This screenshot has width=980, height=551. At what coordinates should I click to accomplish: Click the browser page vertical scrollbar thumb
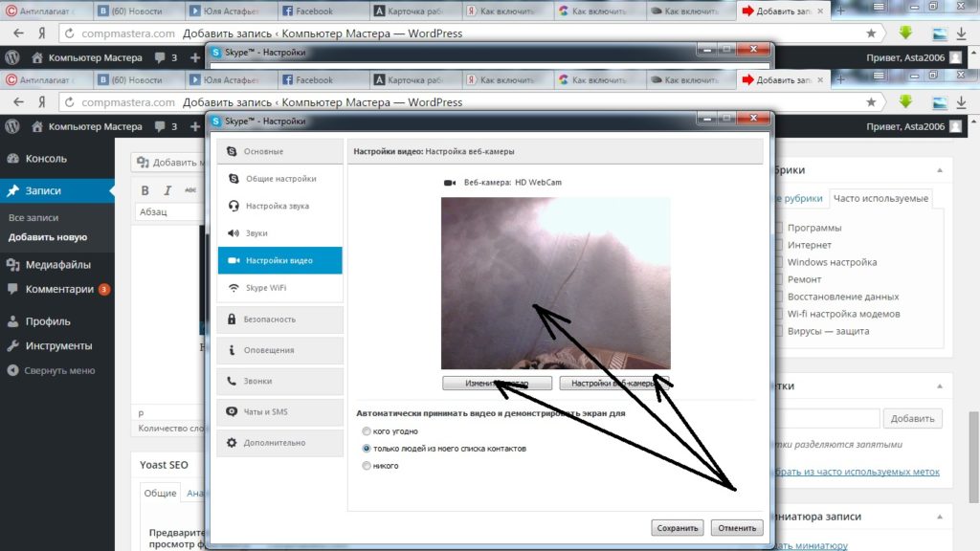tap(973, 456)
